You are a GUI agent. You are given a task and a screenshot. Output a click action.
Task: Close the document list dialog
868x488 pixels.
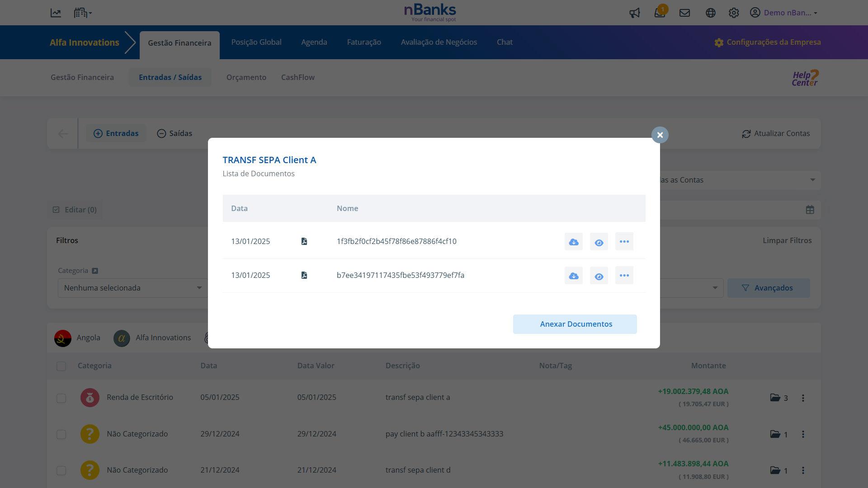pos(660,135)
